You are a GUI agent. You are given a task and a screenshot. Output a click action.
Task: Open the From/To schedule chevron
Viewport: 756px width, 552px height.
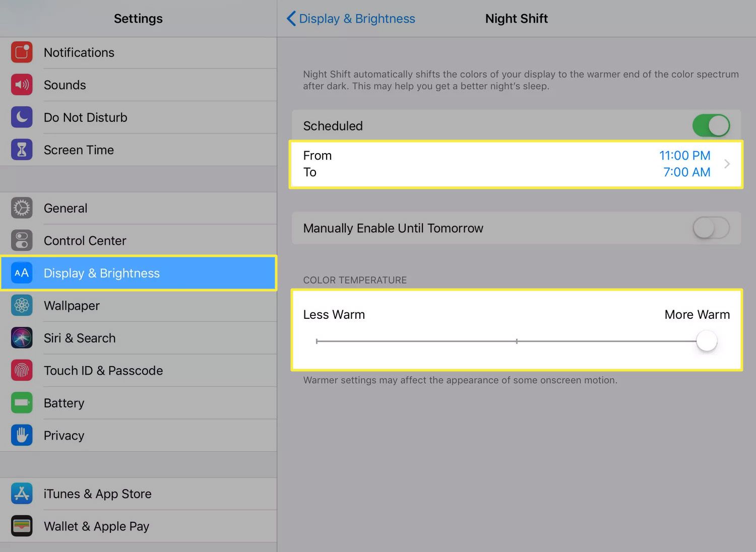tap(727, 164)
